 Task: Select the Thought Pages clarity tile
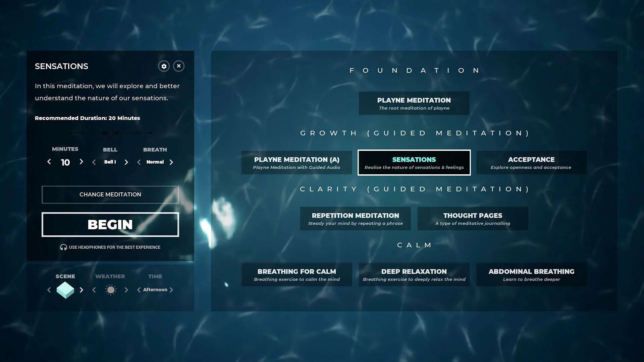472,218
